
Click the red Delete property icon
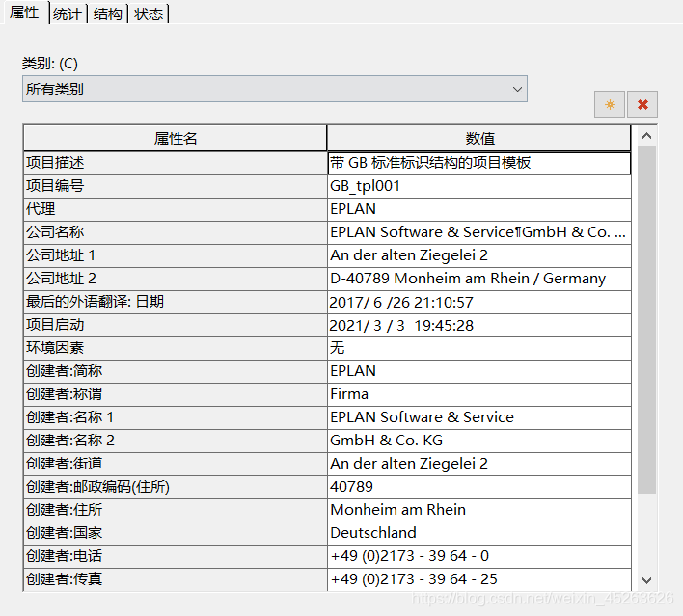642,104
